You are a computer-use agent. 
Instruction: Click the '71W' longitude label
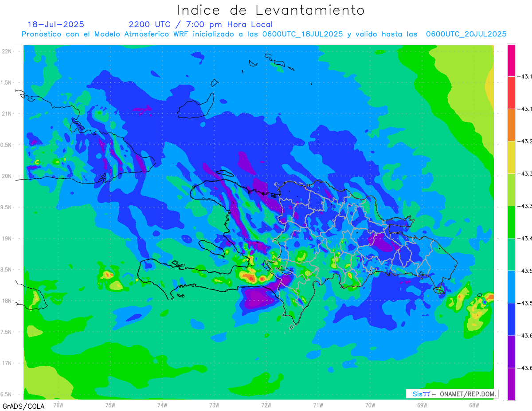click(318, 405)
